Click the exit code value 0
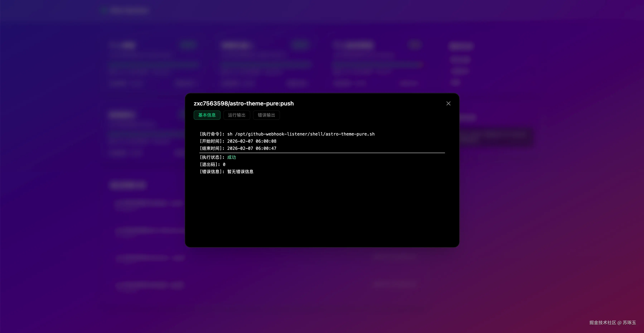The height and width of the screenshot is (333, 644). pyautogui.click(x=224, y=165)
